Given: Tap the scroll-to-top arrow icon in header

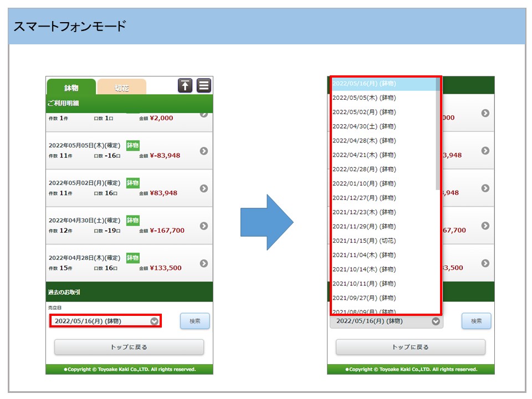Looking at the screenshot, I should 185,85.
